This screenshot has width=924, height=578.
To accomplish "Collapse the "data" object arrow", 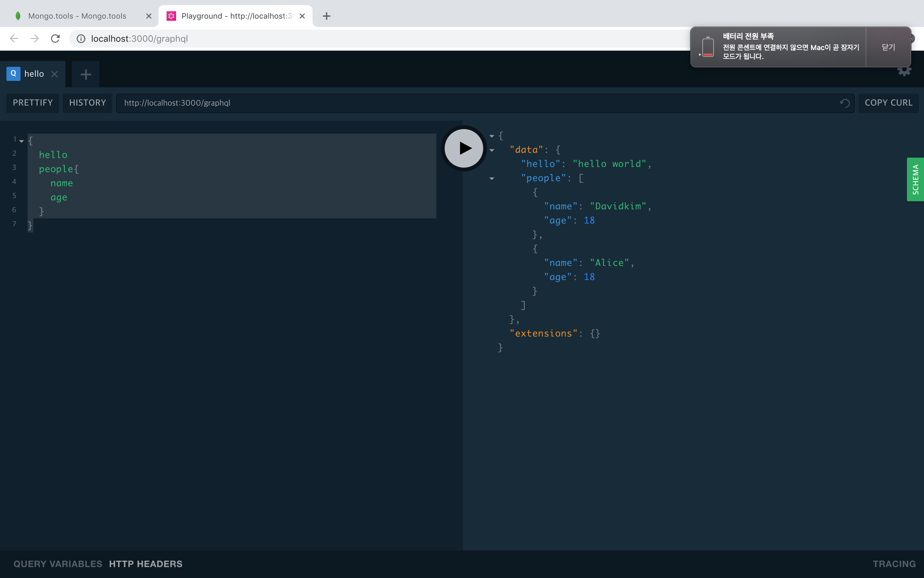I will 492,150.
